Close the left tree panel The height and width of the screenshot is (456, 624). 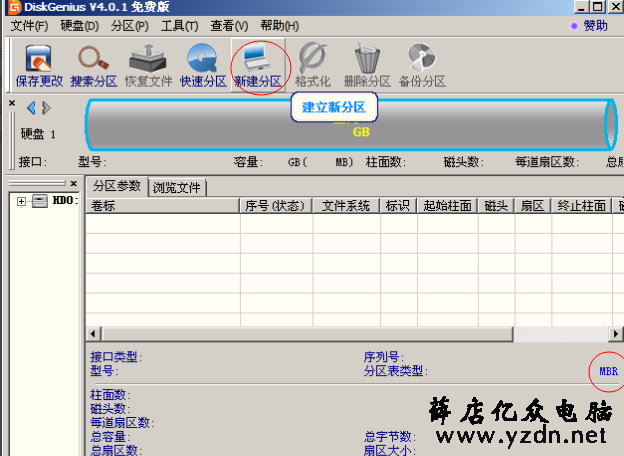tap(74, 183)
